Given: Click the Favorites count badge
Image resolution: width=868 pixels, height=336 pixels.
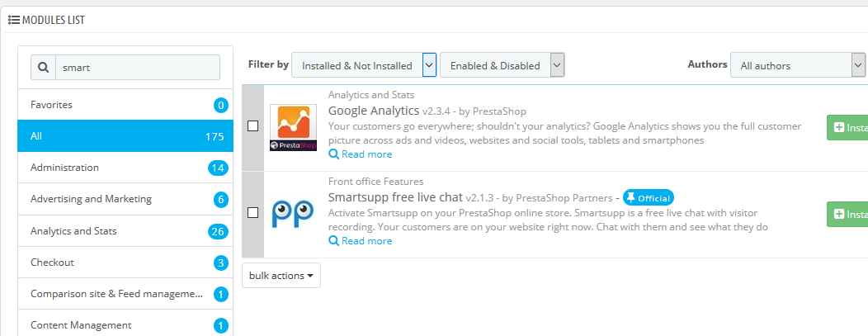Looking at the screenshot, I should tap(221, 105).
